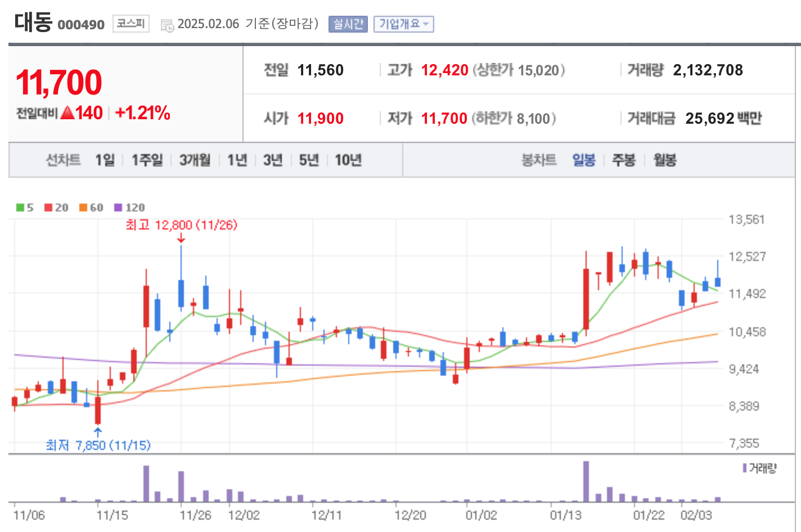Select the 1주일 line chart tab
Screen dimensions: 801x532
tap(147, 160)
